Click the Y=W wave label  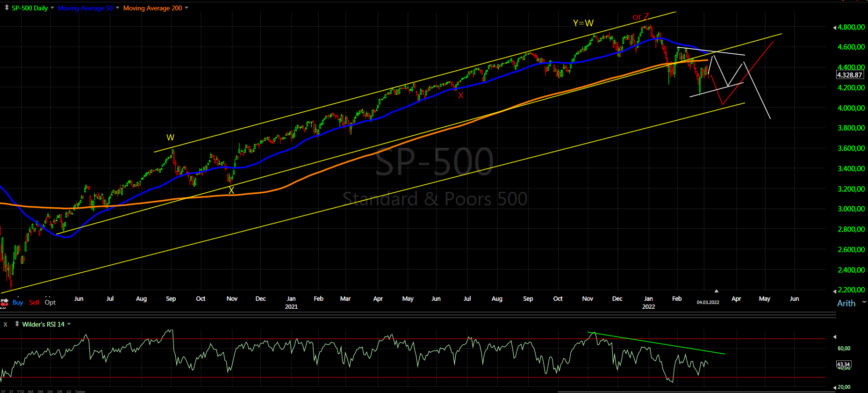[583, 23]
